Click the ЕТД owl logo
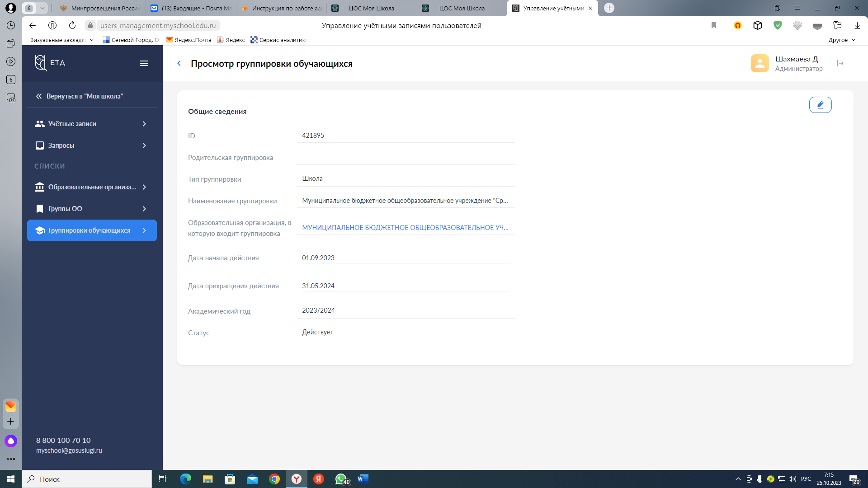The height and width of the screenshot is (488, 868). point(41,63)
